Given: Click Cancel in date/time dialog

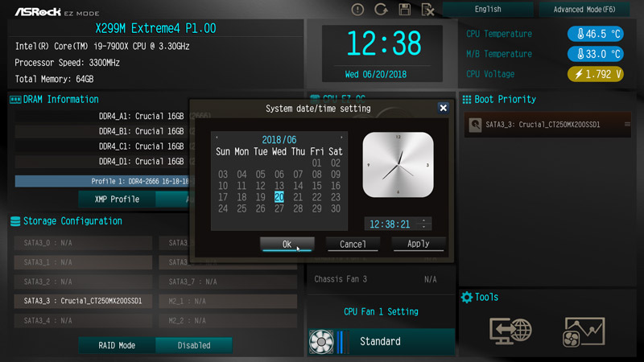Looking at the screenshot, I should [353, 245].
